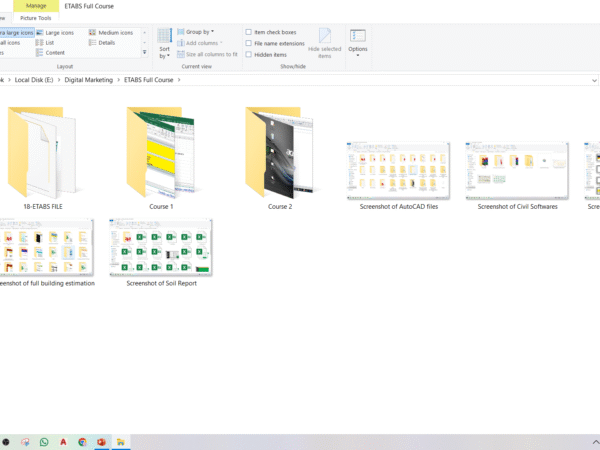Select the Content layout
600x450 pixels.
point(51,53)
